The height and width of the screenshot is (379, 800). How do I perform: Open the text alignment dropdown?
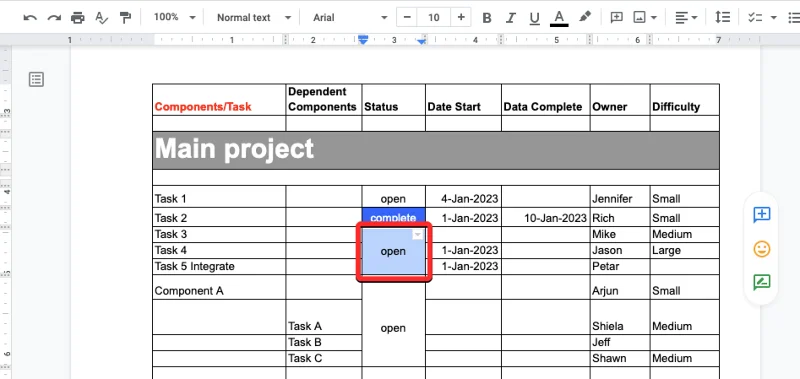(686, 18)
